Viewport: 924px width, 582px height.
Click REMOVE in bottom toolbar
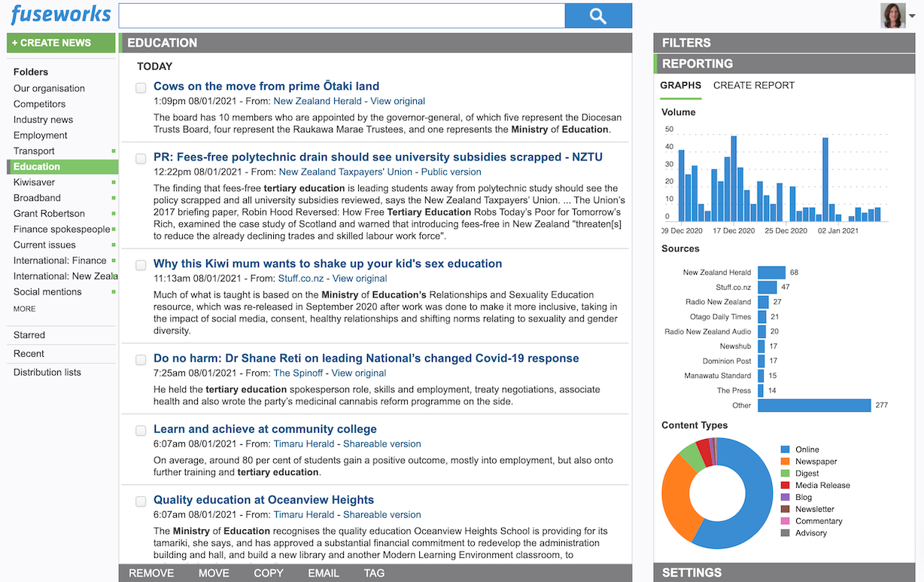click(x=151, y=573)
